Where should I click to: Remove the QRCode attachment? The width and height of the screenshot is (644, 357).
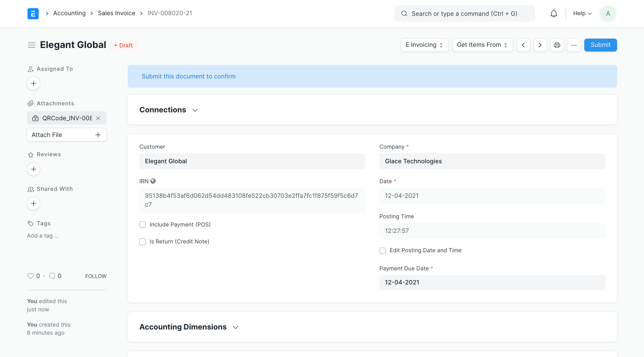point(98,118)
